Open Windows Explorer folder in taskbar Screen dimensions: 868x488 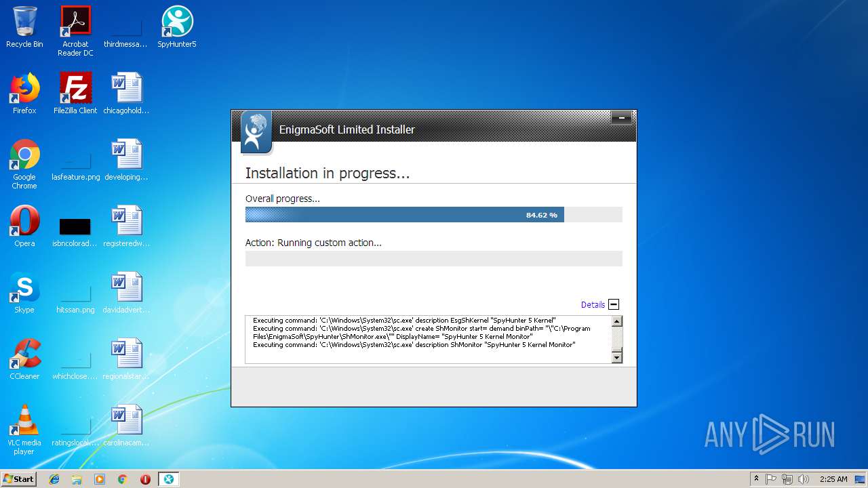tap(77, 479)
